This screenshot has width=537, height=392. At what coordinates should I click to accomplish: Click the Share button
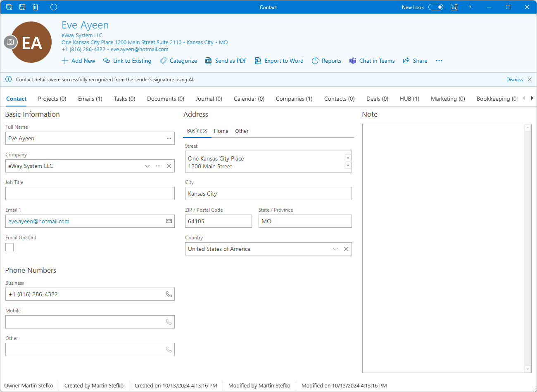tap(415, 61)
